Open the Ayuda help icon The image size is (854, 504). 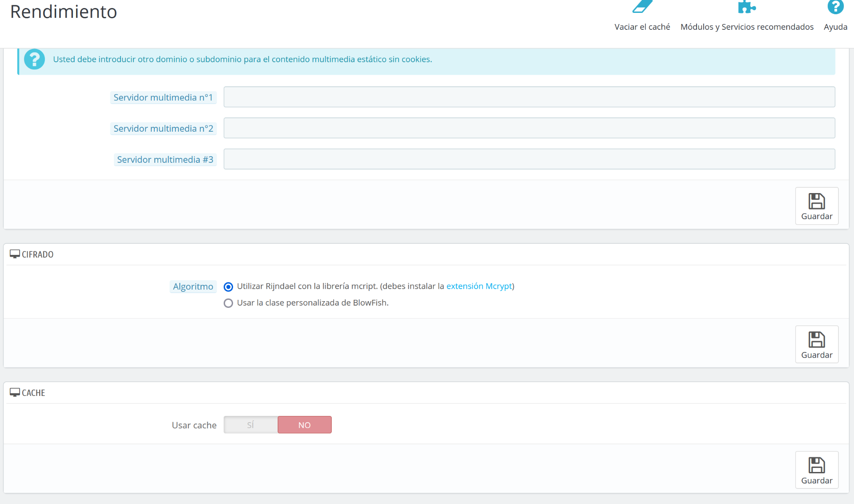(835, 7)
